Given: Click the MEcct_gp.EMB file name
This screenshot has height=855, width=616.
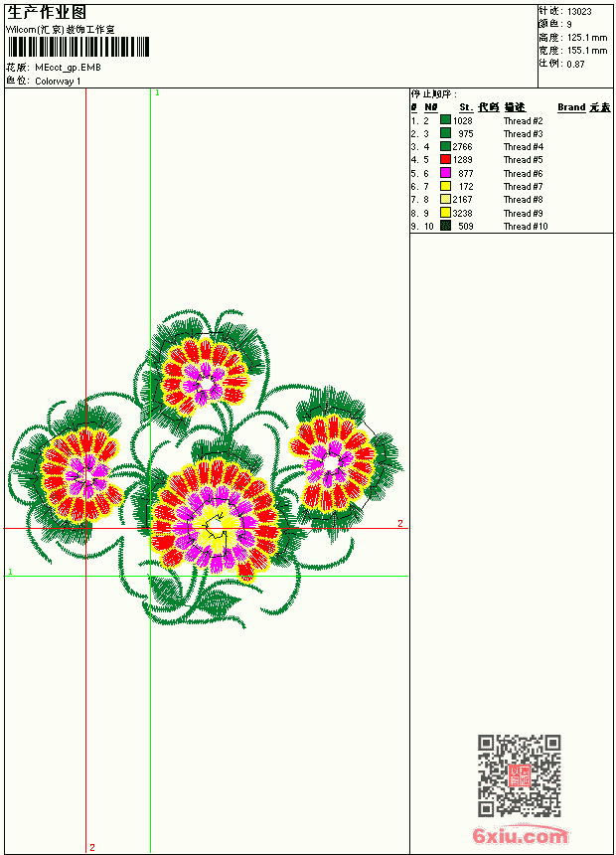Looking at the screenshot, I should coord(69,68).
